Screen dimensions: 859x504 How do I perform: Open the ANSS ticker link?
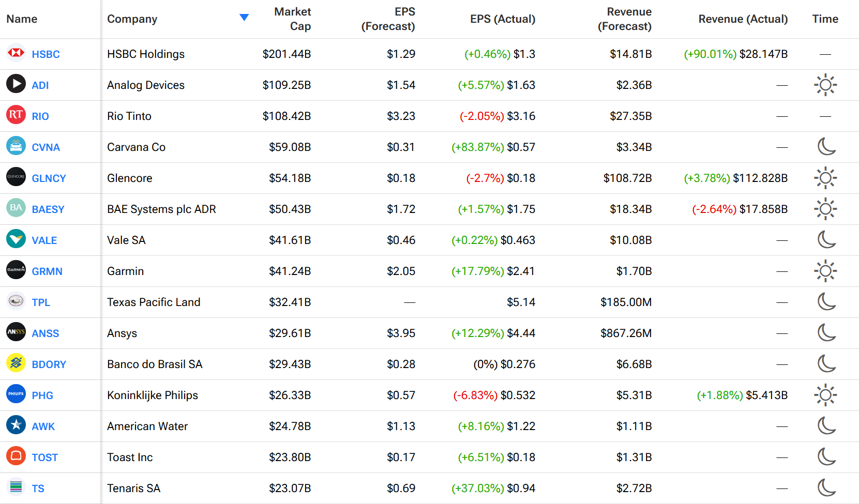coord(46,333)
